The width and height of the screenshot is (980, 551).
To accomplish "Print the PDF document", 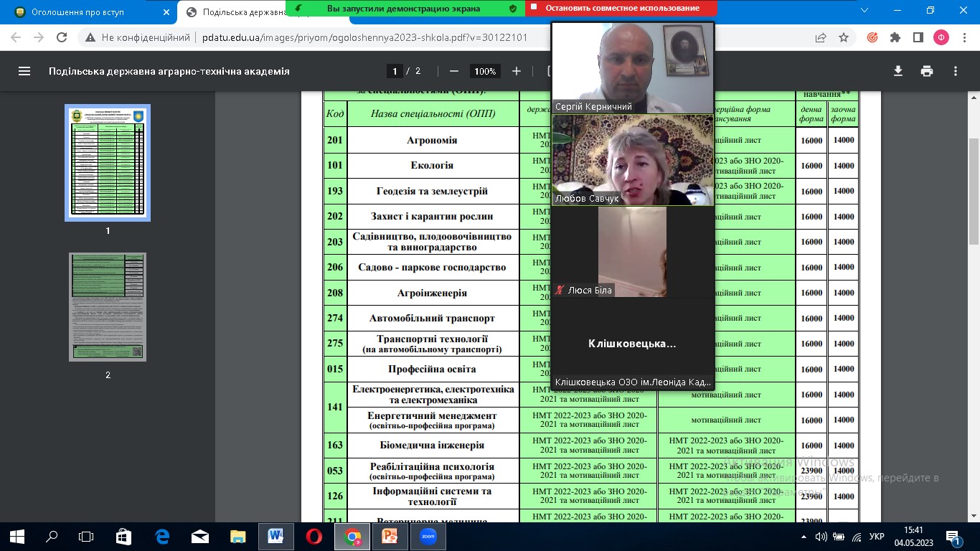I will point(927,71).
